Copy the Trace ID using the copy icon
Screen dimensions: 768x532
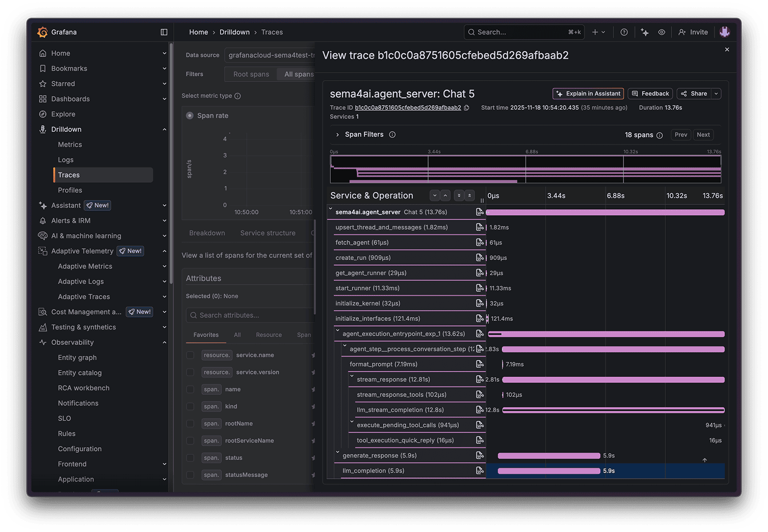click(467, 108)
